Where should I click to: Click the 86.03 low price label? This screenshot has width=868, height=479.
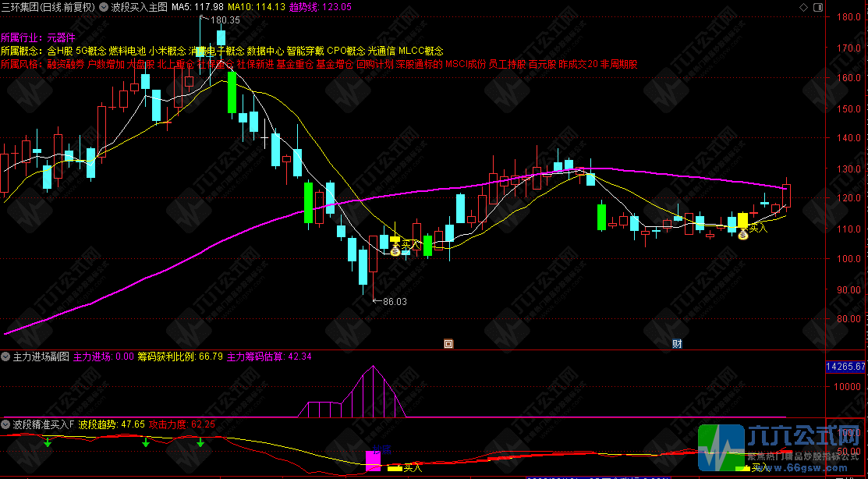(x=394, y=301)
